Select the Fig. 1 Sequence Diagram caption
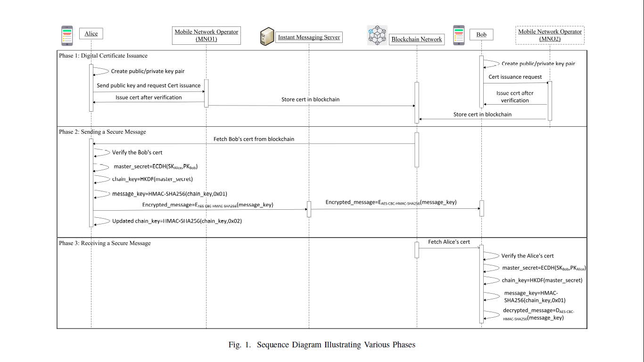644x362 pixels. [x=322, y=345]
